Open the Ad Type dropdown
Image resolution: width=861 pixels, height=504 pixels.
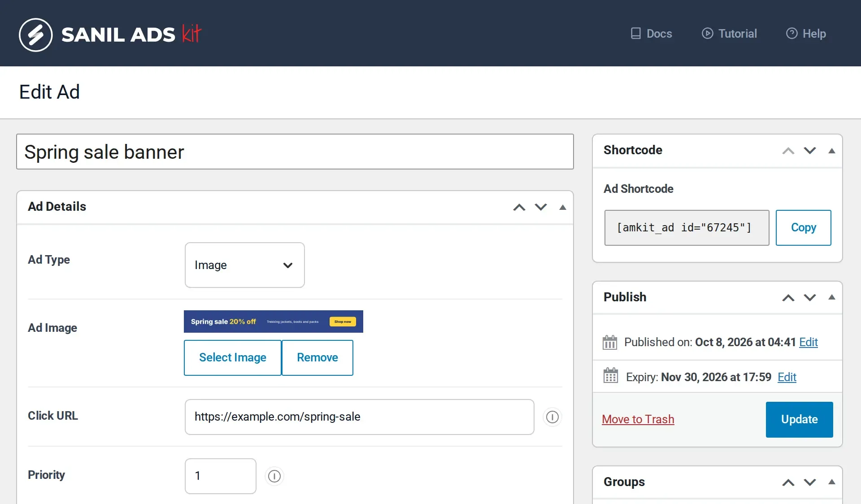point(245,265)
